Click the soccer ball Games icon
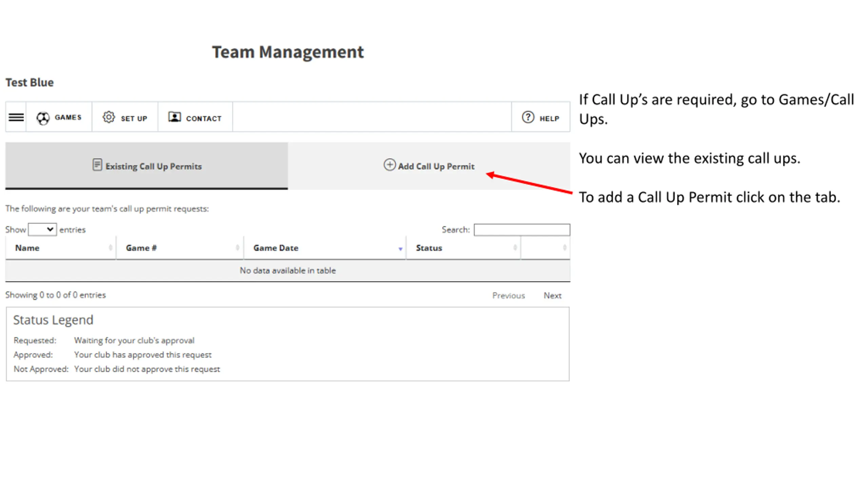Image resolution: width=868 pixels, height=488 pixels. (43, 118)
